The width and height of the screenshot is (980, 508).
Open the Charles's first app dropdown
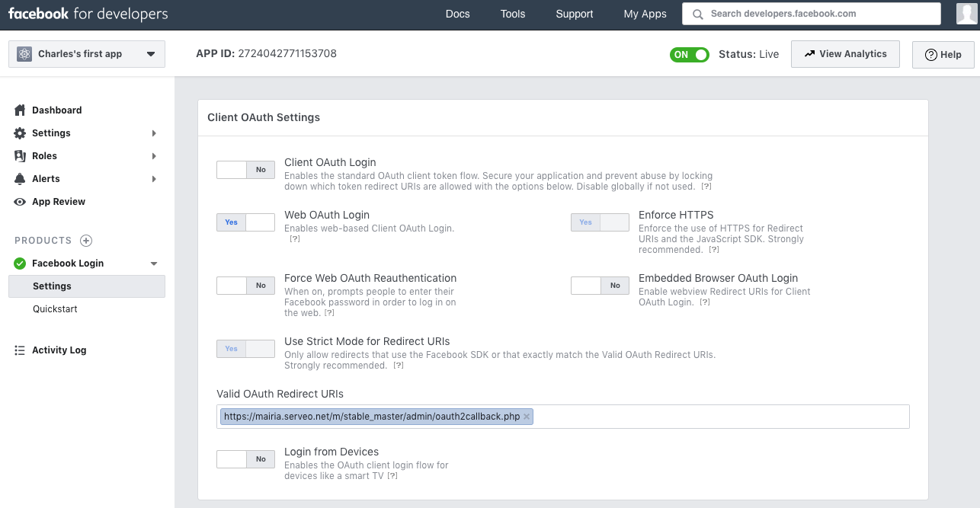pyautogui.click(x=87, y=54)
